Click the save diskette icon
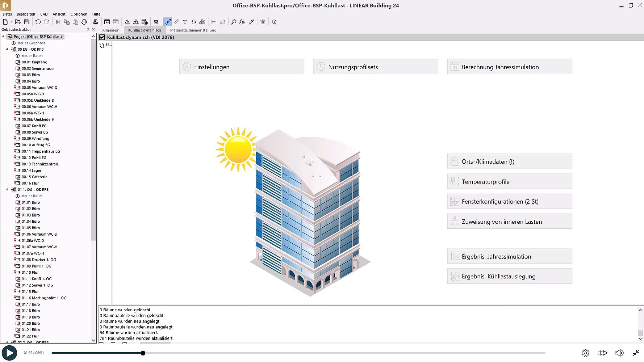 pos(26,22)
